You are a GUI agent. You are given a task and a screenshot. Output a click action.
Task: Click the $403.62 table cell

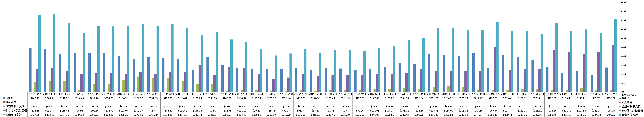611,115
